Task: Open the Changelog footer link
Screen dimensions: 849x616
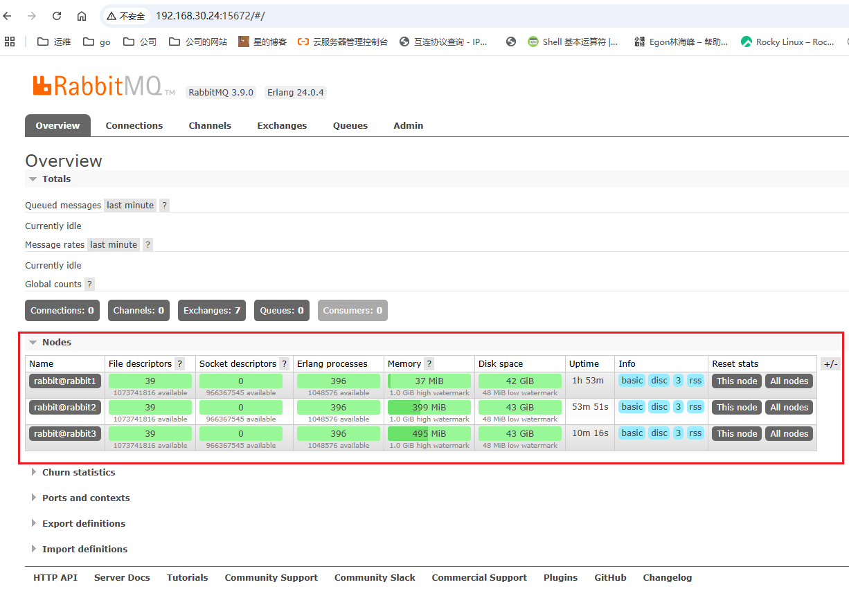Action: pyautogui.click(x=667, y=578)
